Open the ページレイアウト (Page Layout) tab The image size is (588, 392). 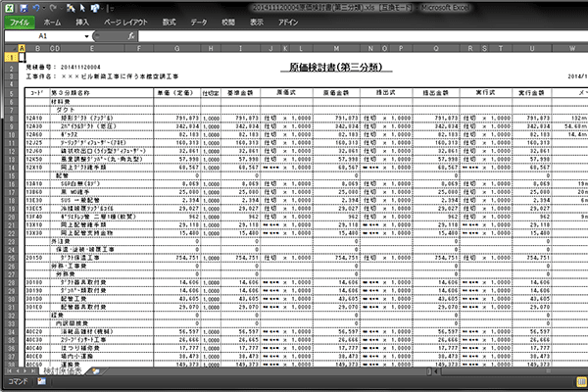pos(125,23)
